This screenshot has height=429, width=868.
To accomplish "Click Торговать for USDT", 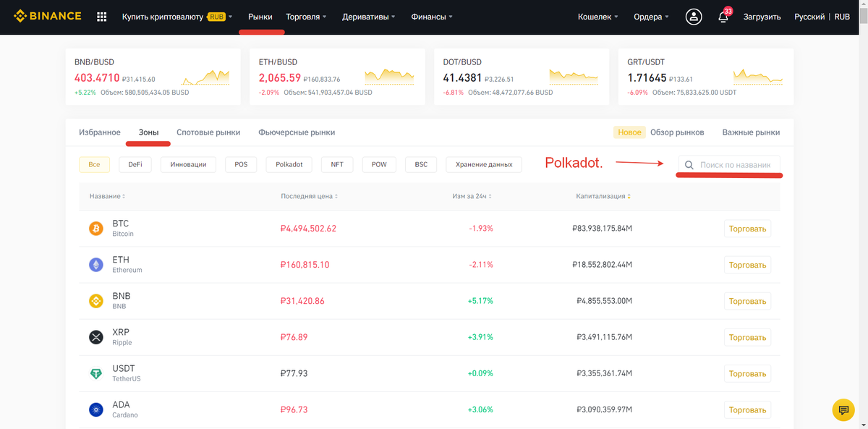I will pos(747,373).
